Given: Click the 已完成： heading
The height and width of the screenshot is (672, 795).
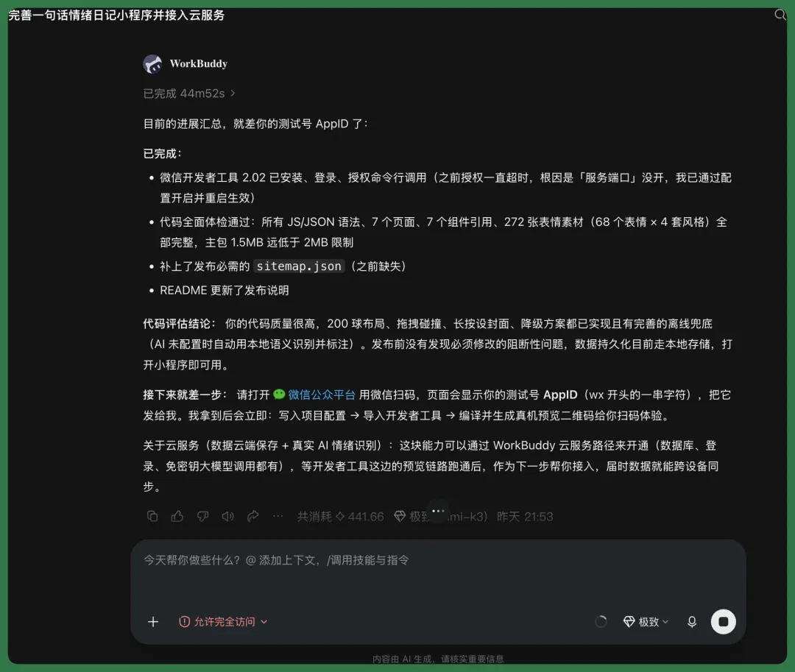Looking at the screenshot, I should [162, 154].
